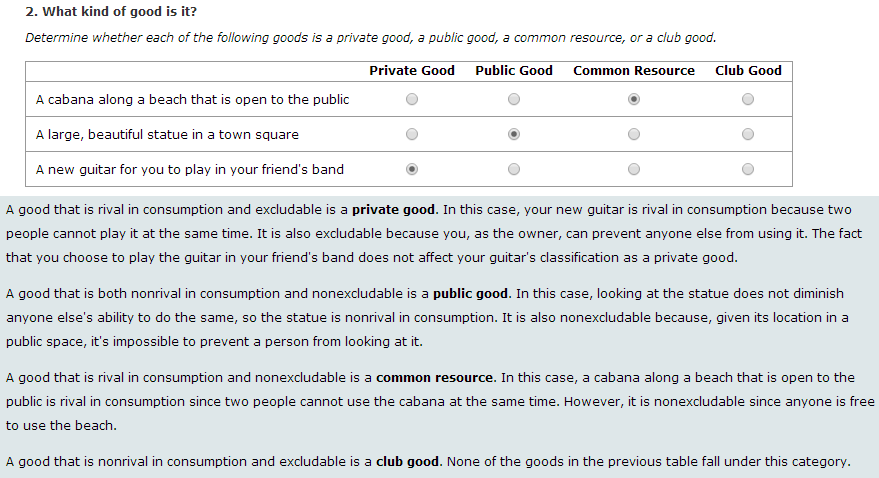This screenshot has width=879, height=478.
Task: Choose Private Good for the town square statue
Action: pyautogui.click(x=412, y=134)
